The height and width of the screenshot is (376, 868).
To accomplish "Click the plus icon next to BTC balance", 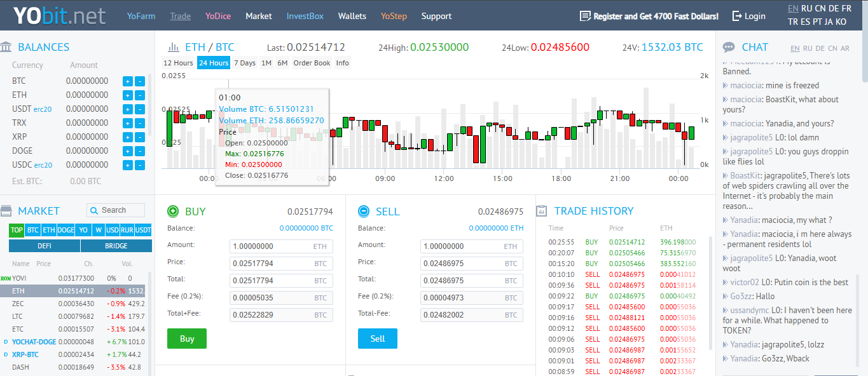I will pyautogui.click(x=127, y=81).
